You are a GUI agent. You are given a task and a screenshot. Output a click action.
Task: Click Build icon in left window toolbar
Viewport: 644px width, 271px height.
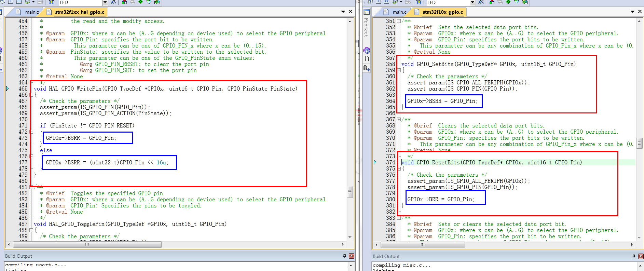(x=11, y=2)
